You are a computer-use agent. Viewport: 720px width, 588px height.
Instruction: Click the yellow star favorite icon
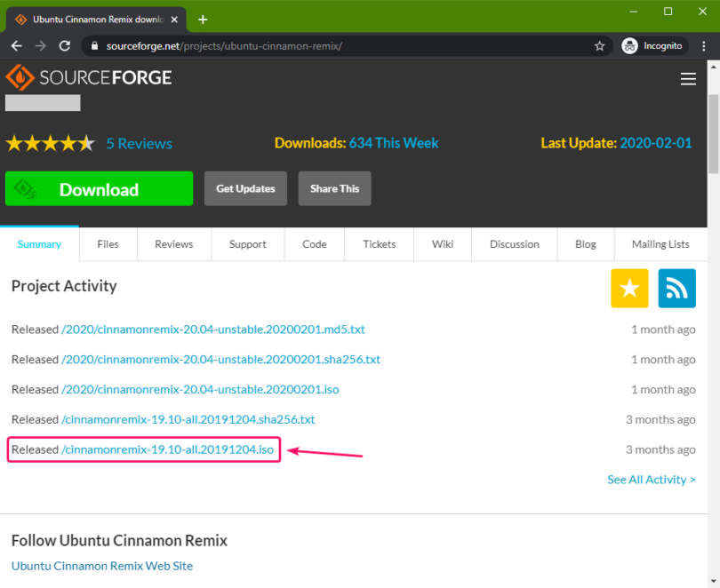point(629,289)
